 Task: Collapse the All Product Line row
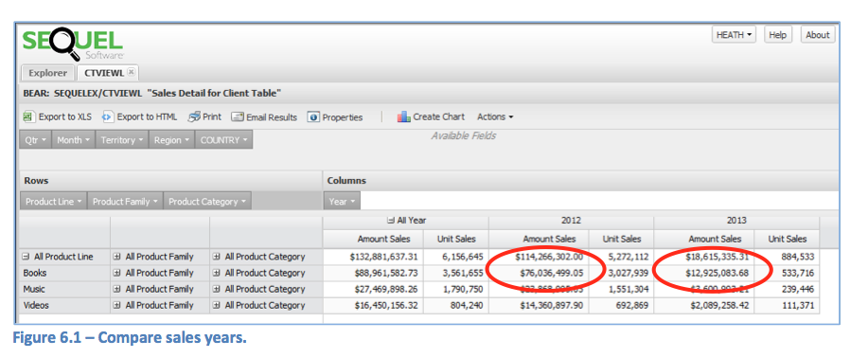[26, 257]
